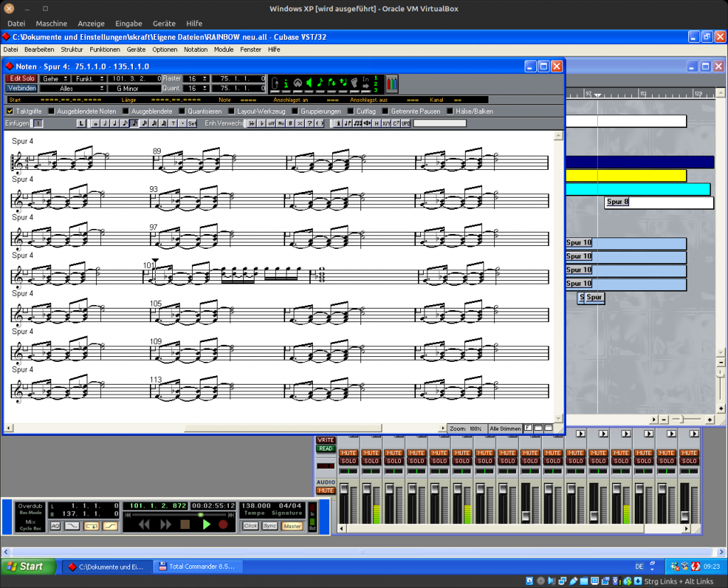Viewport: 728px width, 588px height.
Task: Click the green info 'i' icon
Action: (287, 83)
